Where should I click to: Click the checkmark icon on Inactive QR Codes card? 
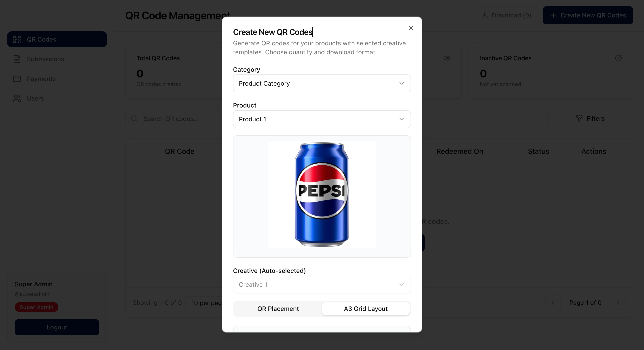[x=619, y=58]
